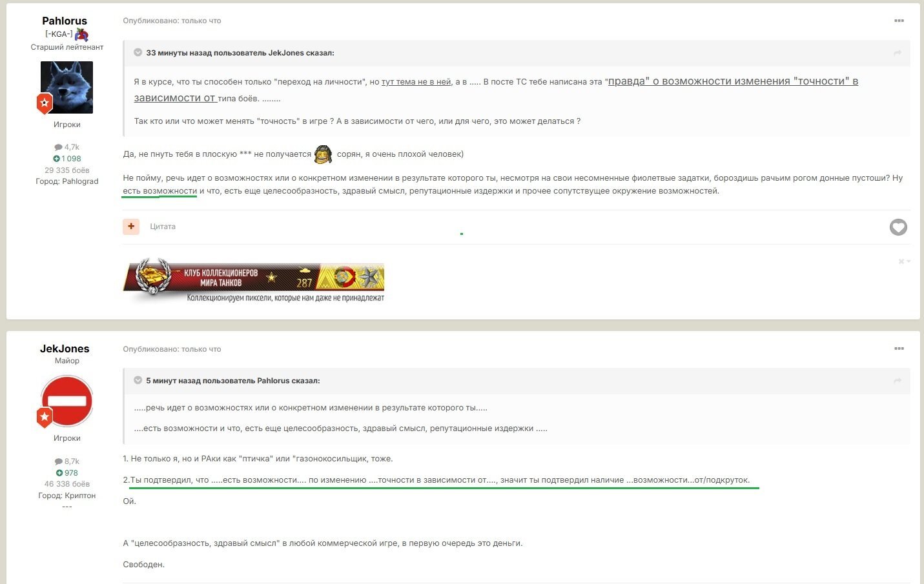
Task: Open JekJones no-entry avatar profile
Action: tap(67, 401)
